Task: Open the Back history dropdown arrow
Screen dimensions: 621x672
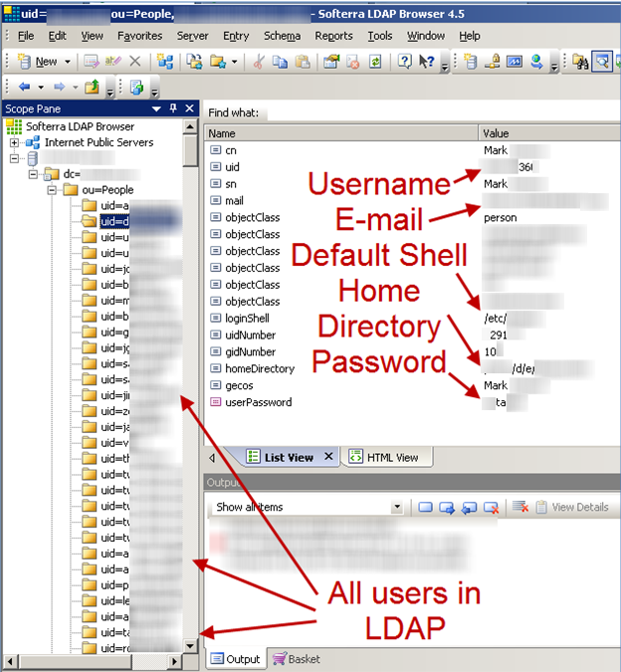Action: pos(41,88)
